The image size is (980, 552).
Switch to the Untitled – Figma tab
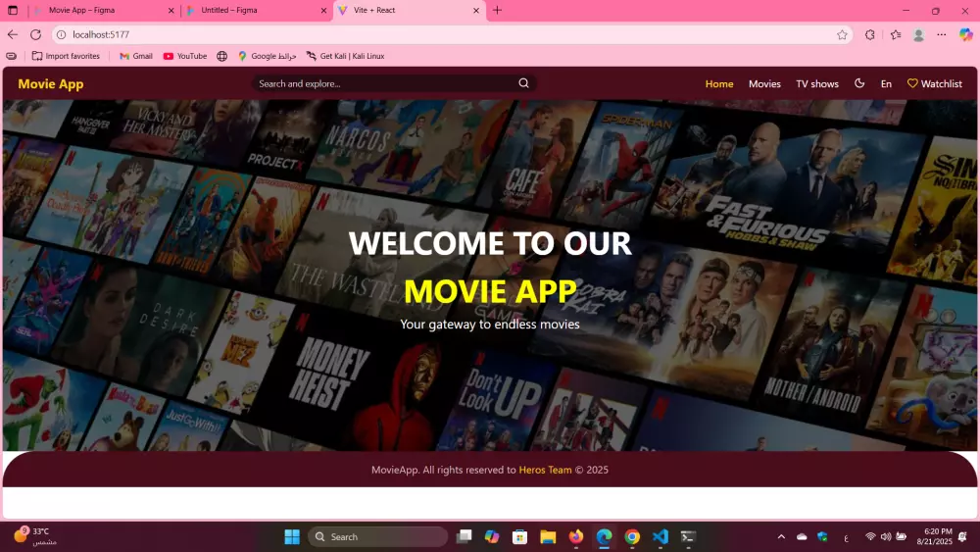click(x=256, y=10)
